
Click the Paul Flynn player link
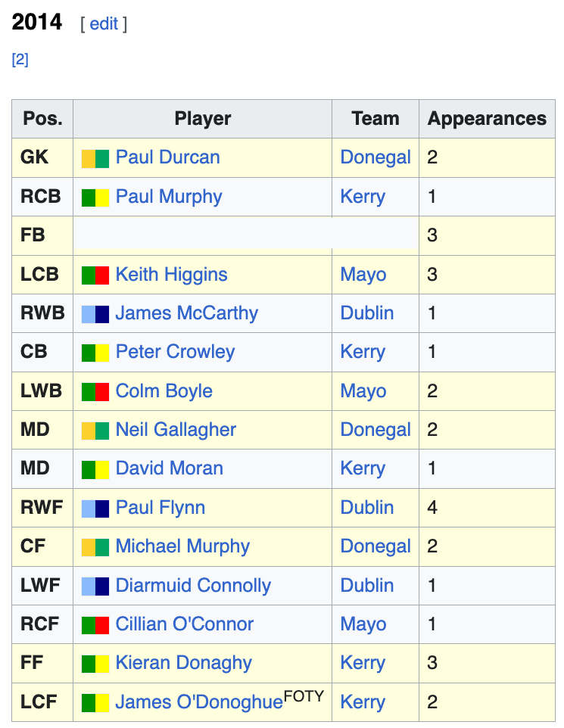click(160, 508)
